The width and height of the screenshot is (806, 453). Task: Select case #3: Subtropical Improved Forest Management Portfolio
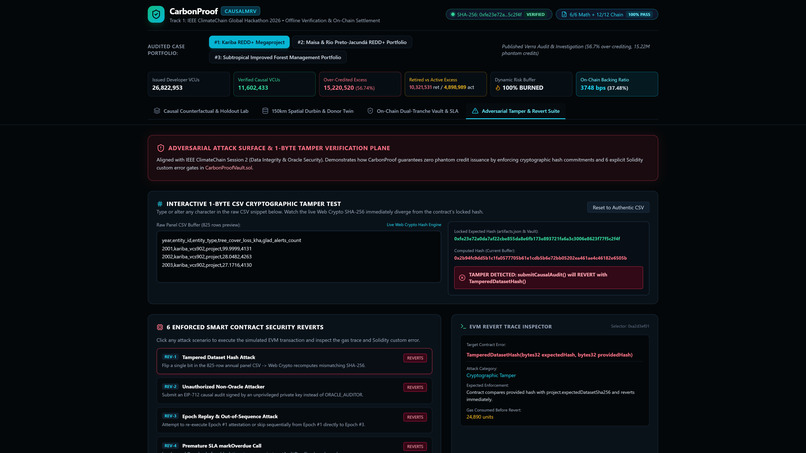point(278,58)
